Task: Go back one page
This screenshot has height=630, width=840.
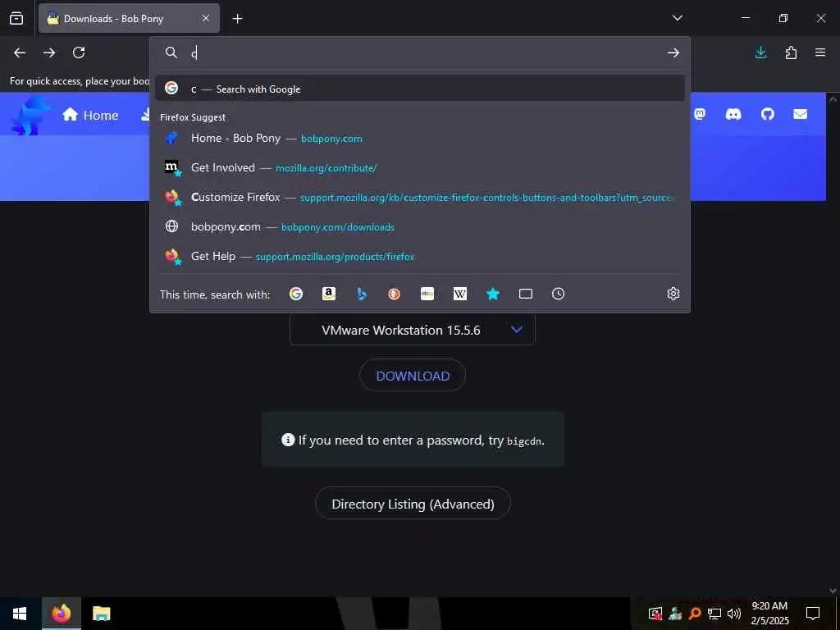Action: (20, 52)
